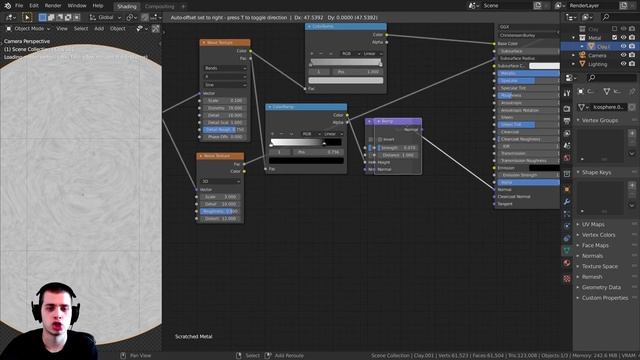640x360 pixels.
Task: Open the Window menu
Action: point(77,6)
